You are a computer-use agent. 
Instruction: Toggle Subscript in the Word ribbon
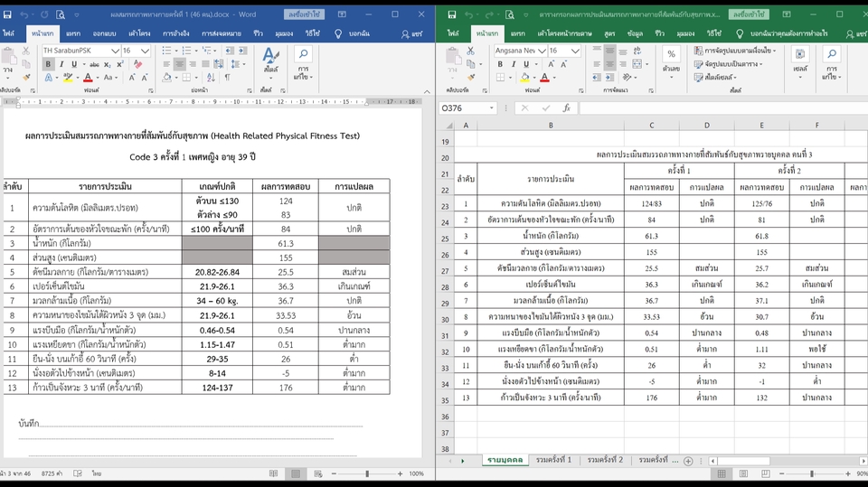pyautogui.click(x=108, y=64)
